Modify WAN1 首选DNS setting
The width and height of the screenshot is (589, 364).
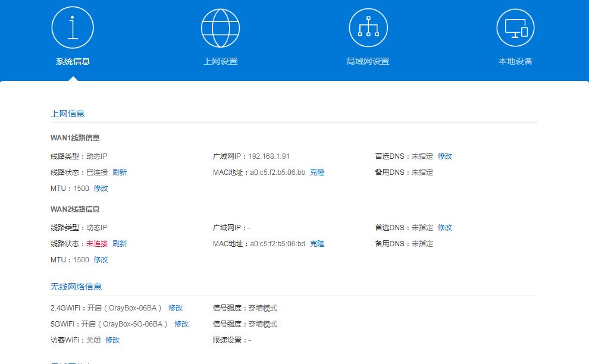(445, 156)
